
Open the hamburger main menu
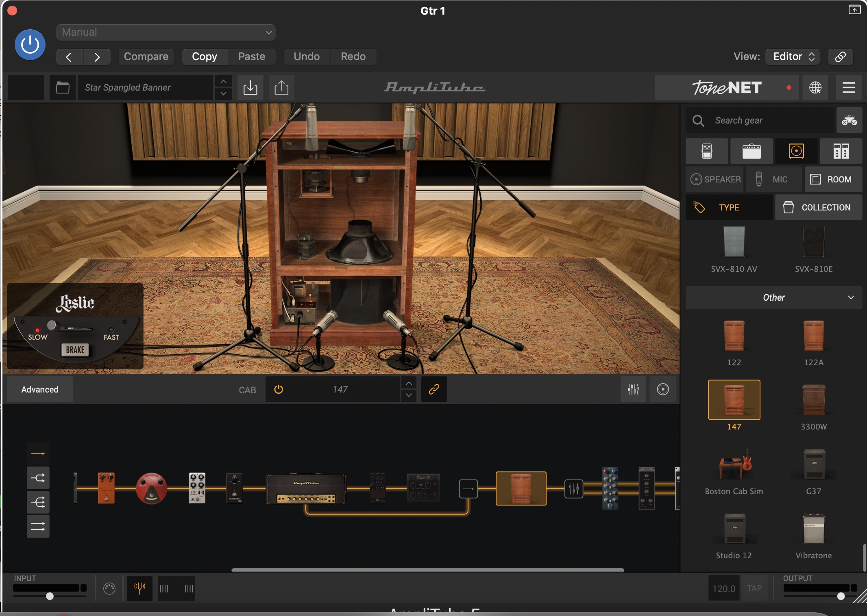pyautogui.click(x=849, y=87)
